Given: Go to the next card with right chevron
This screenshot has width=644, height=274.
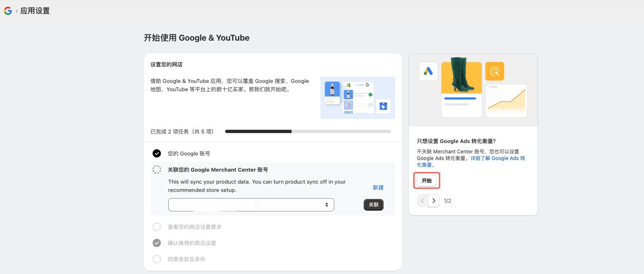Looking at the screenshot, I should tap(434, 201).
